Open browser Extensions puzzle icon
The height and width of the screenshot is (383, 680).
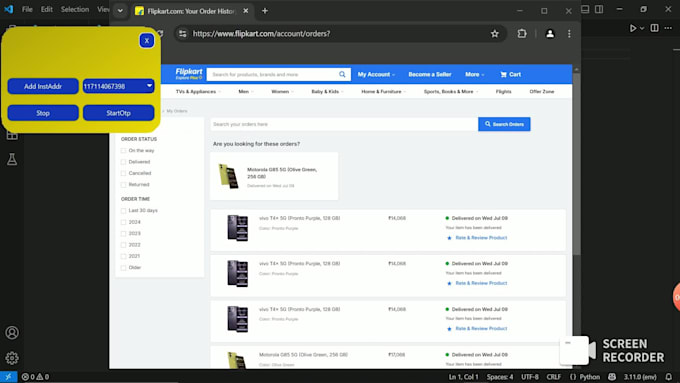[522, 34]
